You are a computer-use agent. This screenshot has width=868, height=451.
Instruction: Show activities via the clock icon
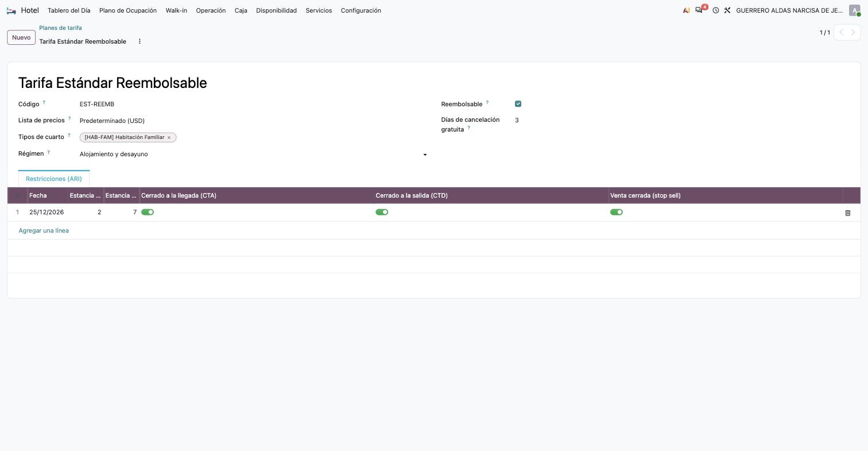[x=716, y=10]
